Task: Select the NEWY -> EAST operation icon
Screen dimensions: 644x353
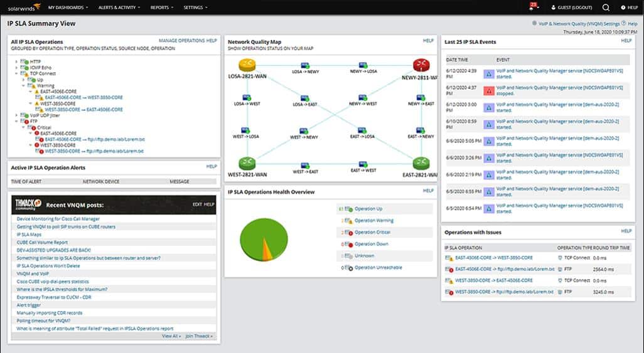Action: [421, 97]
